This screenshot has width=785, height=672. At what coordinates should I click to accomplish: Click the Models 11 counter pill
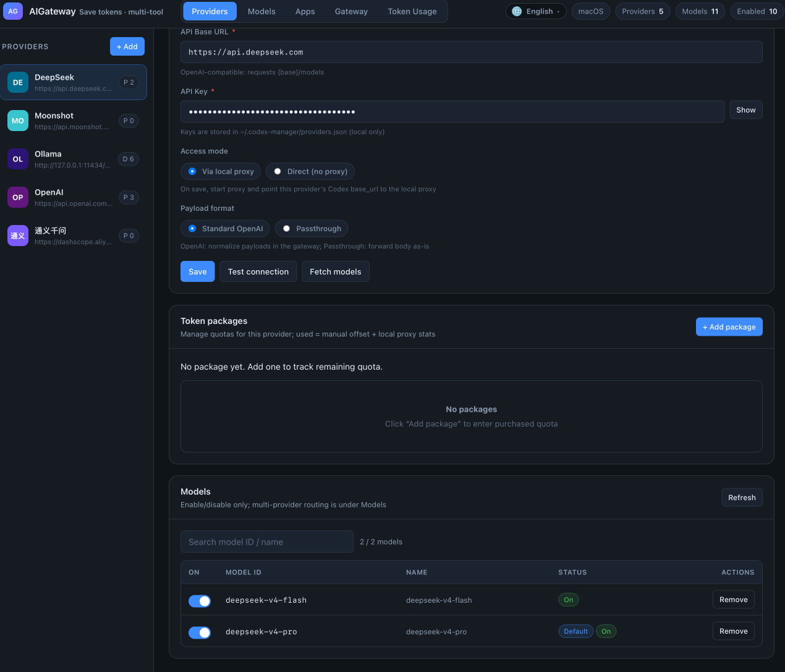(700, 11)
